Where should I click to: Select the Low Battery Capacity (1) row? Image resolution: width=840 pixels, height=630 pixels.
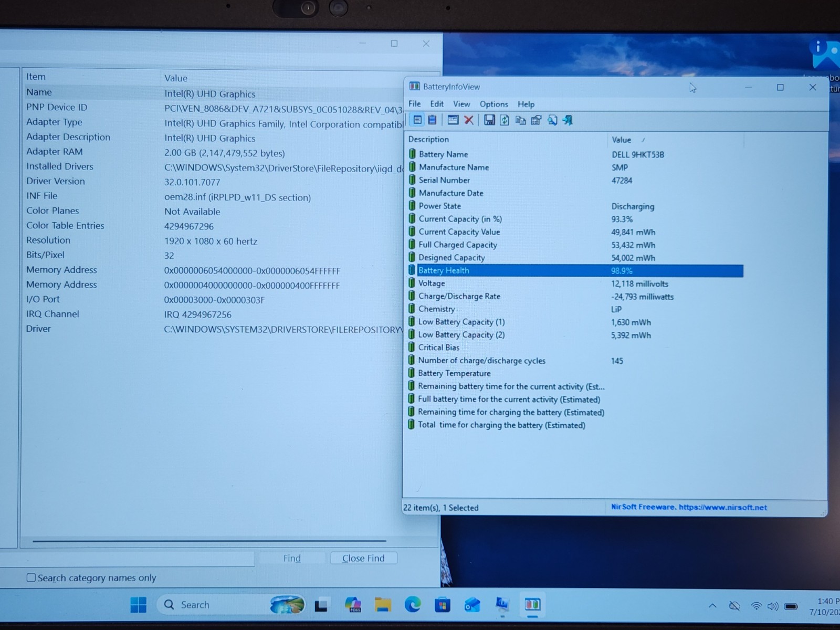click(x=575, y=322)
